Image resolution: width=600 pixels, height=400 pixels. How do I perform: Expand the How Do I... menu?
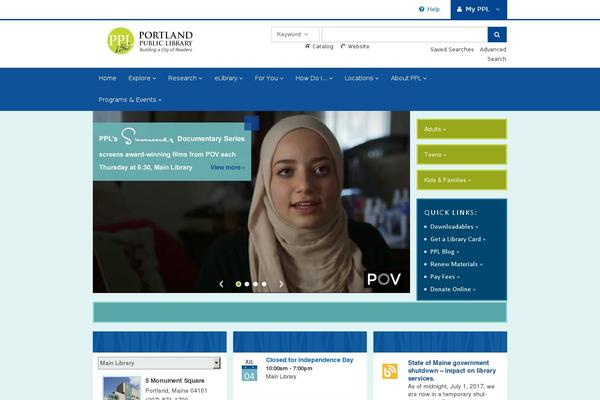click(314, 78)
